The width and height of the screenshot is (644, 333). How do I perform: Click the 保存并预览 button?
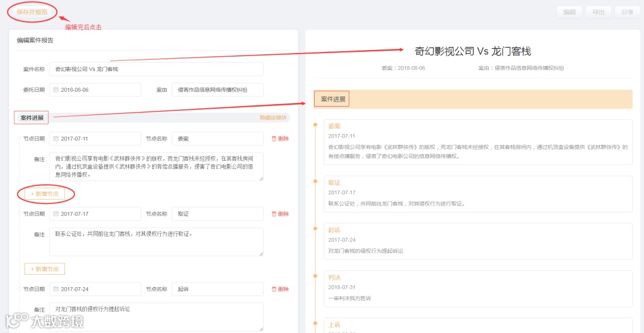(x=32, y=12)
